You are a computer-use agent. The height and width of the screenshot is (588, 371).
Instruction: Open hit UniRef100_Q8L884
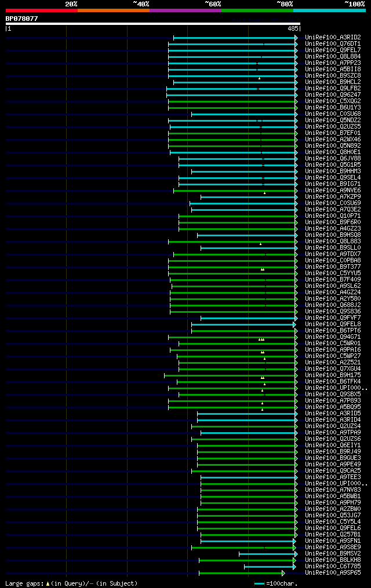333,57
